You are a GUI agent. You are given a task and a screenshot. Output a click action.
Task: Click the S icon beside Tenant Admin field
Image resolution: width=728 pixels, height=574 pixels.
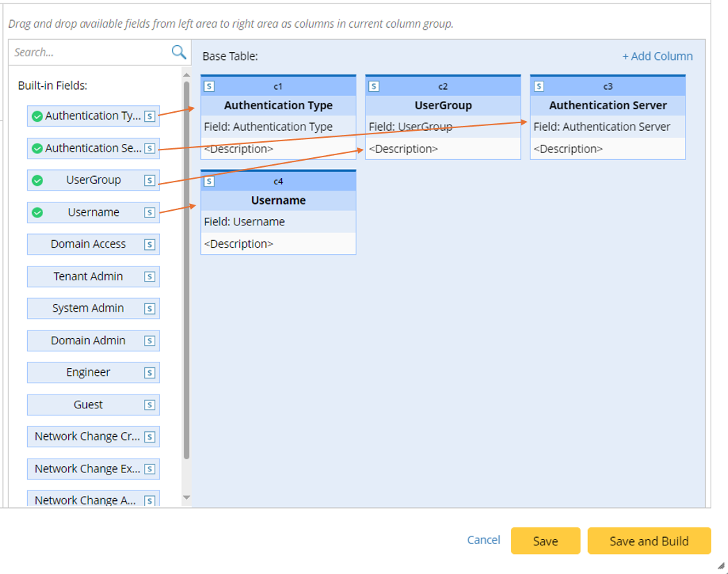[x=150, y=277]
